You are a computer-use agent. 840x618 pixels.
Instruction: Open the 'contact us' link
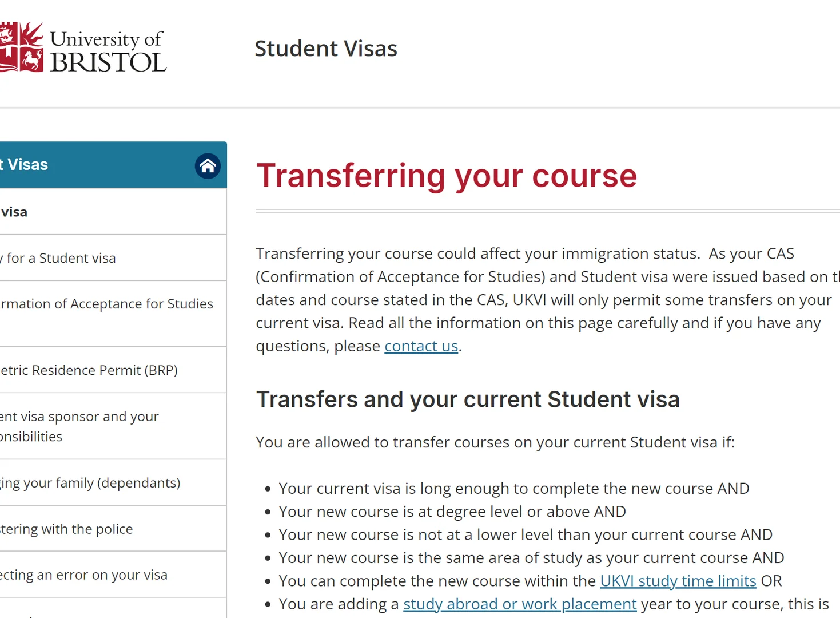[x=421, y=346]
